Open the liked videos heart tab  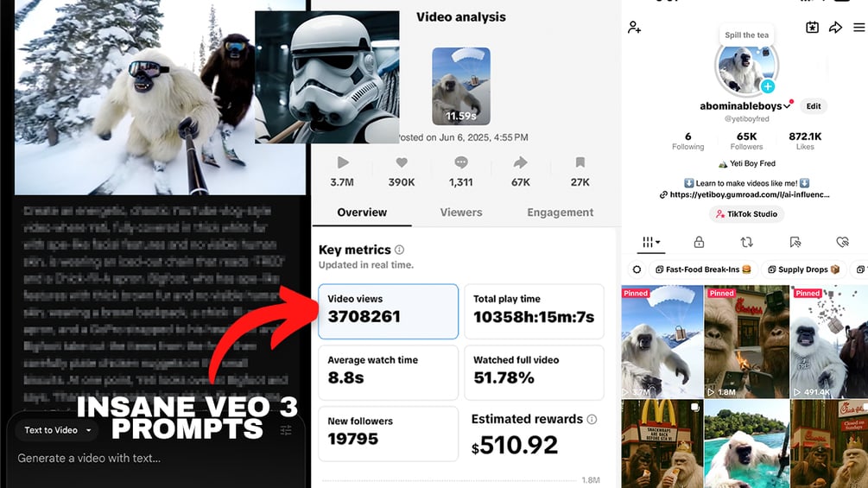[x=842, y=242]
